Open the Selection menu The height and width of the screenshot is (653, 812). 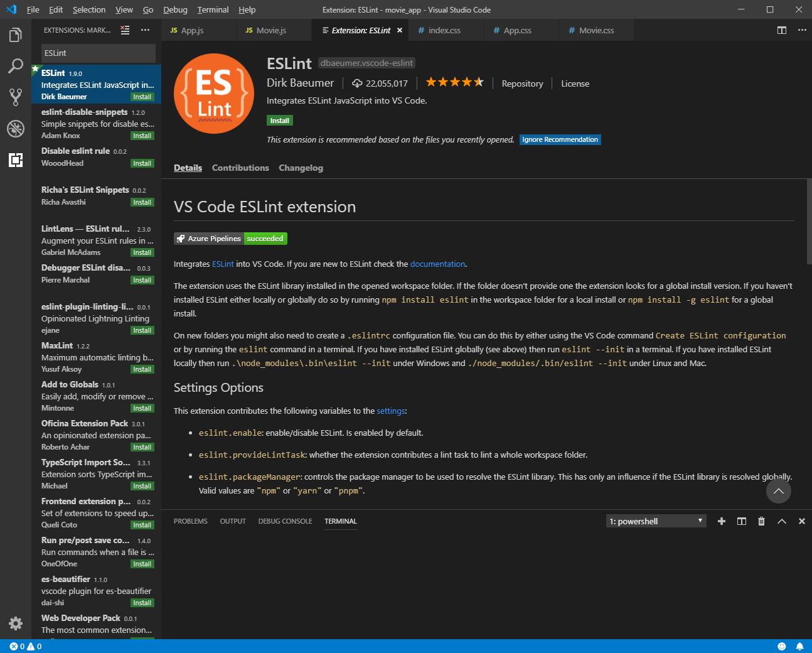pos(89,9)
